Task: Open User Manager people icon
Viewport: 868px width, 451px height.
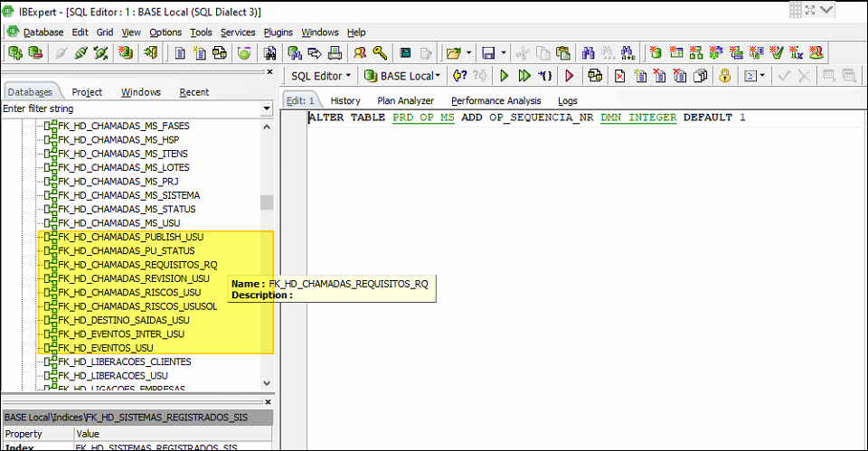Action: pos(360,53)
